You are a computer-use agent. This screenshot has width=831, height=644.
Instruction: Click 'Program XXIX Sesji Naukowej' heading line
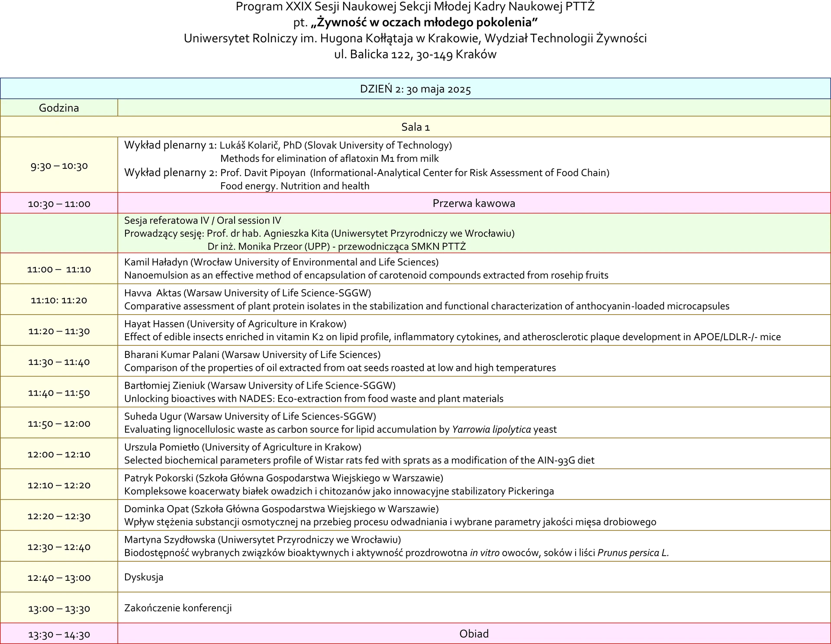tap(415, 6)
